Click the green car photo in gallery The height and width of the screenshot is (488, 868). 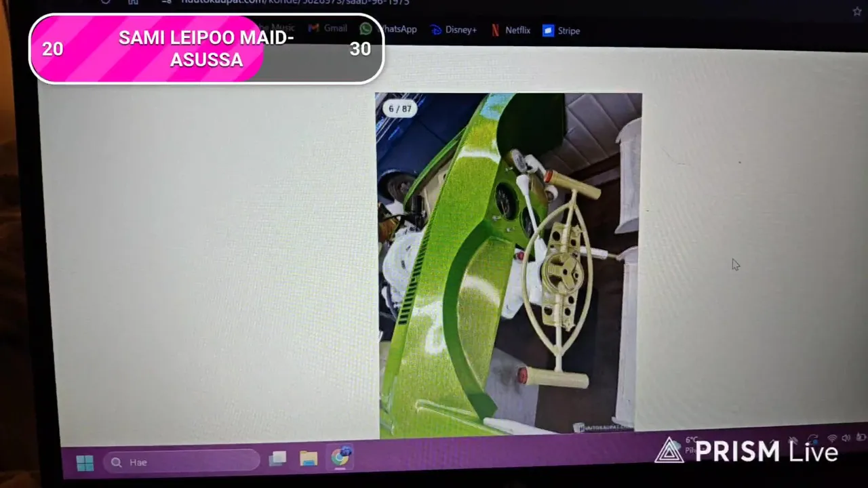[508, 265]
